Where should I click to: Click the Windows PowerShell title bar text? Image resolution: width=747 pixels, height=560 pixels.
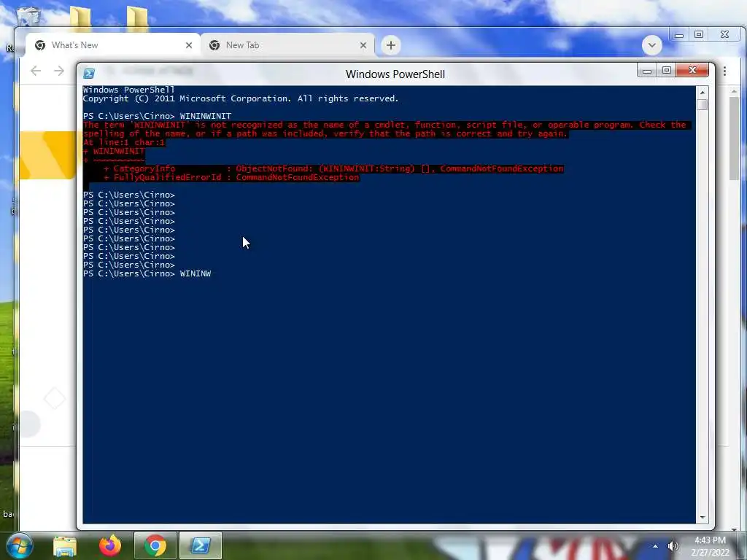(x=395, y=74)
